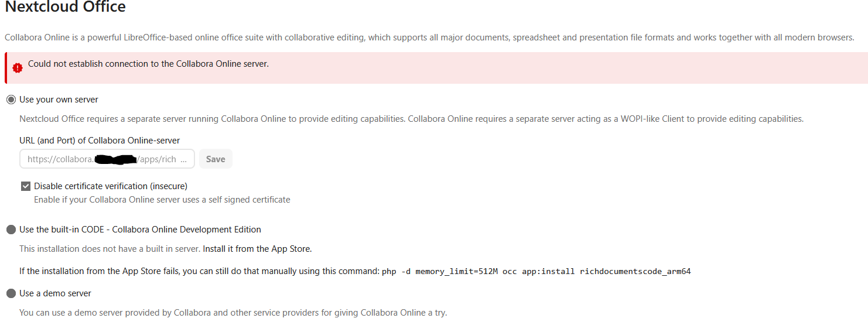
Task: Click the "Disable certificate verification (insecure)" label text
Action: coord(111,186)
